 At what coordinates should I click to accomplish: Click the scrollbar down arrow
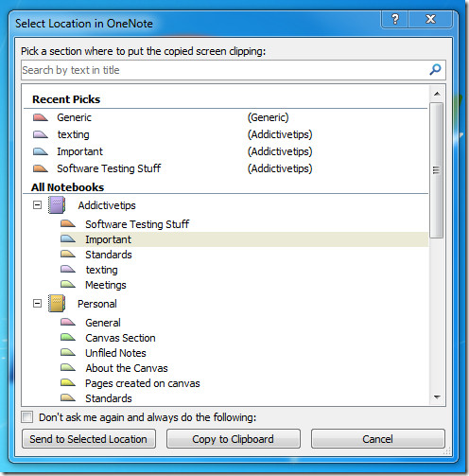pyautogui.click(x=437, y=397)
